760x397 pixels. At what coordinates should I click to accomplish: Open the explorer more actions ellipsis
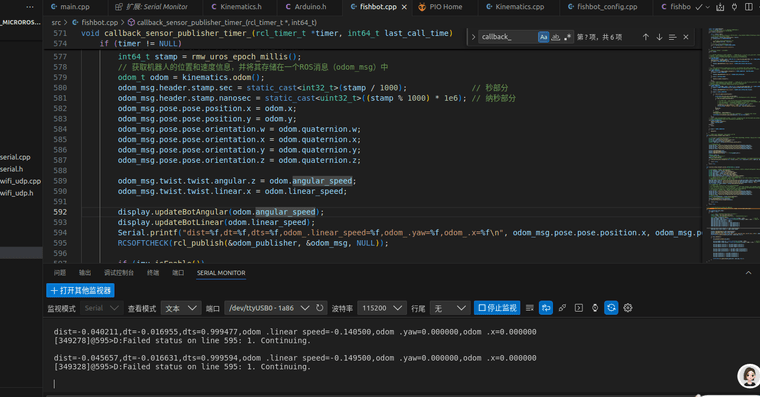coord(30,7)
